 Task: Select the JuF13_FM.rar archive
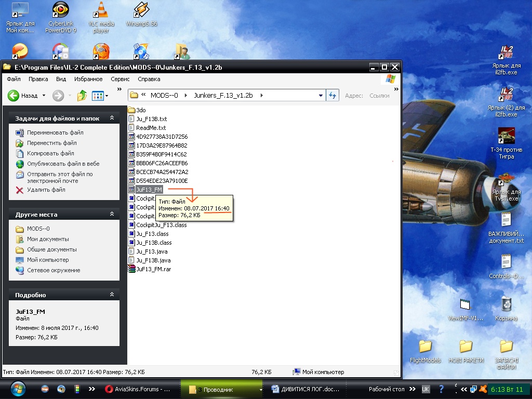tap(149, 269)
